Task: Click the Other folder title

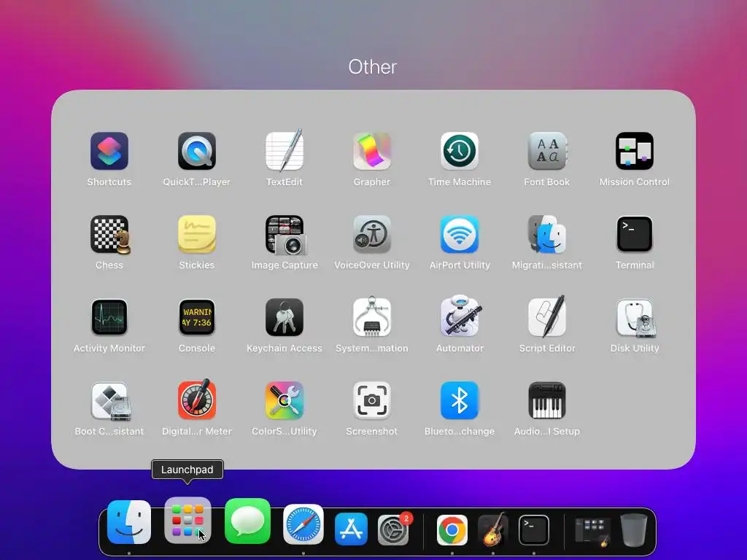Action: click(x=373, y=67)
